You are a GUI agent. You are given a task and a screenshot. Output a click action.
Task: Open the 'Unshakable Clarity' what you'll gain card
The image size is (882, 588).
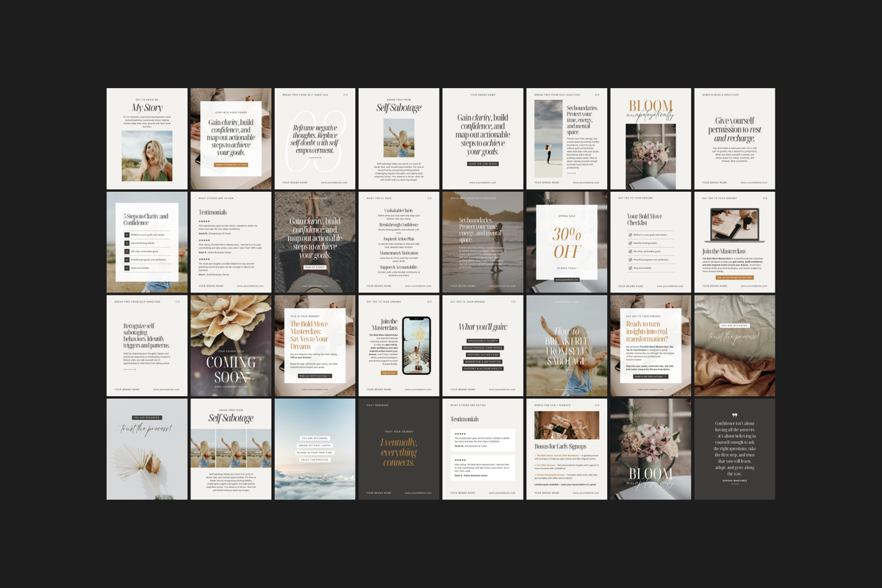pyautogui.click(x=398, y=243)
